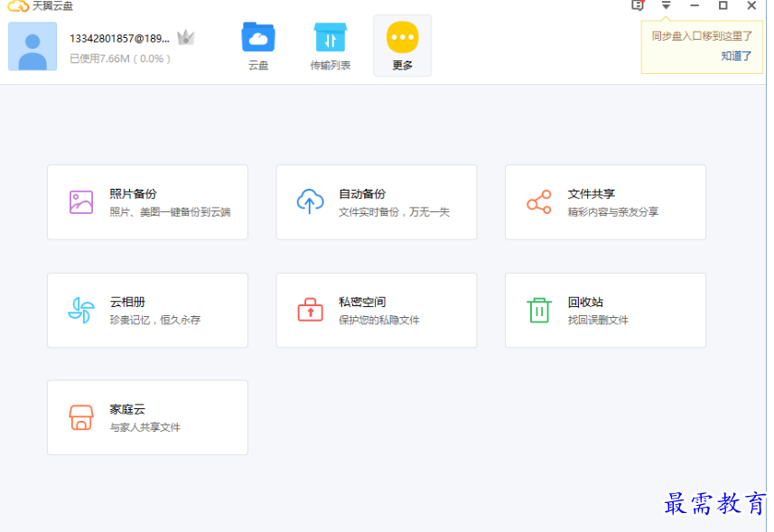Select the yellow 更多 more icon
The width and height of the screenshot is (774, 532).
pyautogui.click(x=402, y=37)
